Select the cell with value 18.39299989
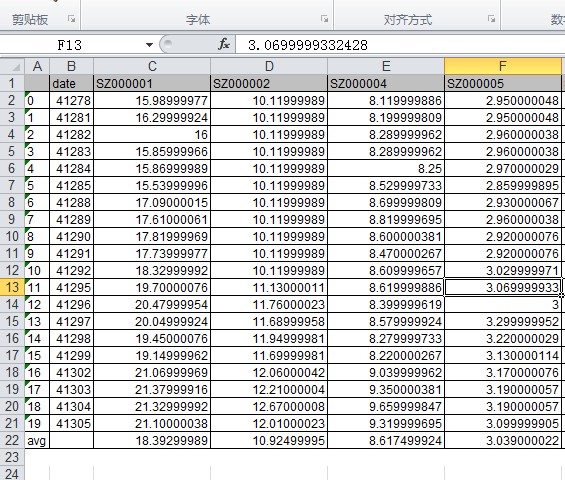 (x=152, y=440)
